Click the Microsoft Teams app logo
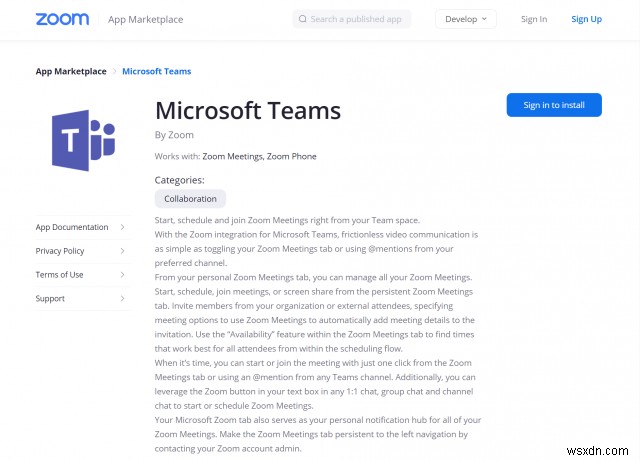640x461 pixels. [84, 140]
